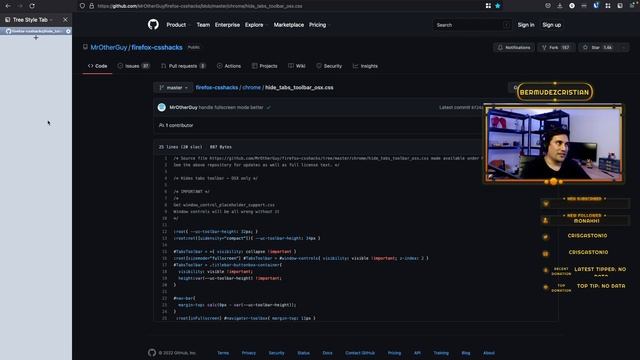Click the Star button
This screenshot has height=360, width=640.
pyautogui.click(x=598, y=47)
